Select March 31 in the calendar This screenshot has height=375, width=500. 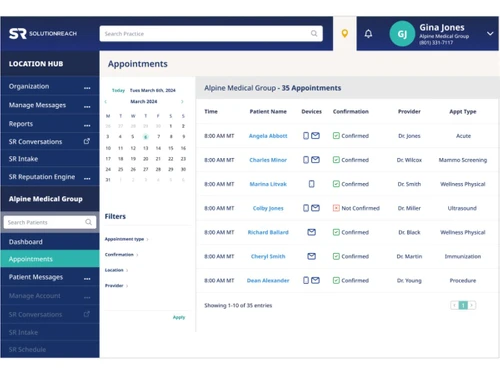pos(108,180)
